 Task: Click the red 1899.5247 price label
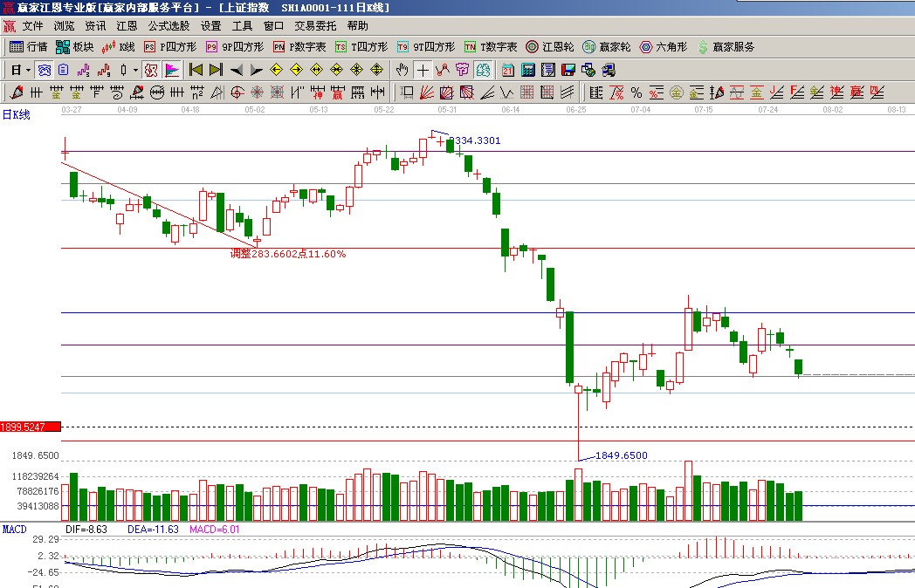point(31,427)
